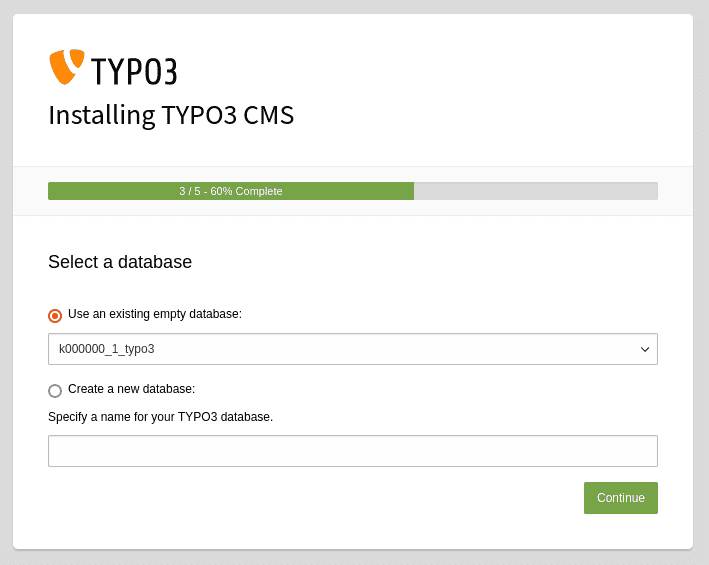
Task: Click the chevron arrow of database select
Action: (x=645, y=349)
